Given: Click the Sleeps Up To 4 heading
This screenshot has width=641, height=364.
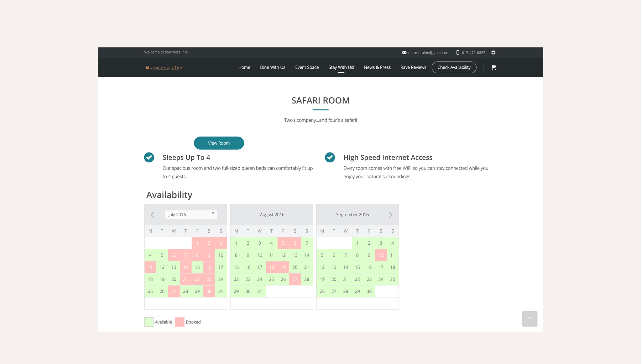Looking at the screenshot, I should [x=186, y=157].
